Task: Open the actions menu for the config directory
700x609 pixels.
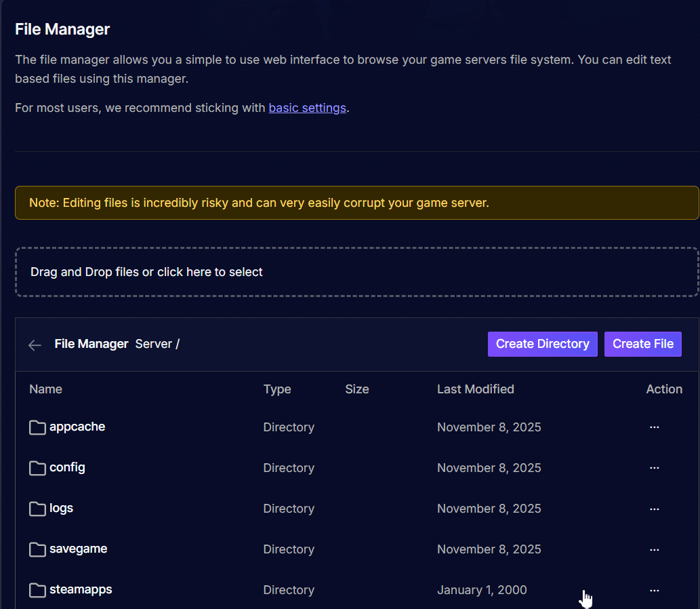Action: tap(654, 467)
